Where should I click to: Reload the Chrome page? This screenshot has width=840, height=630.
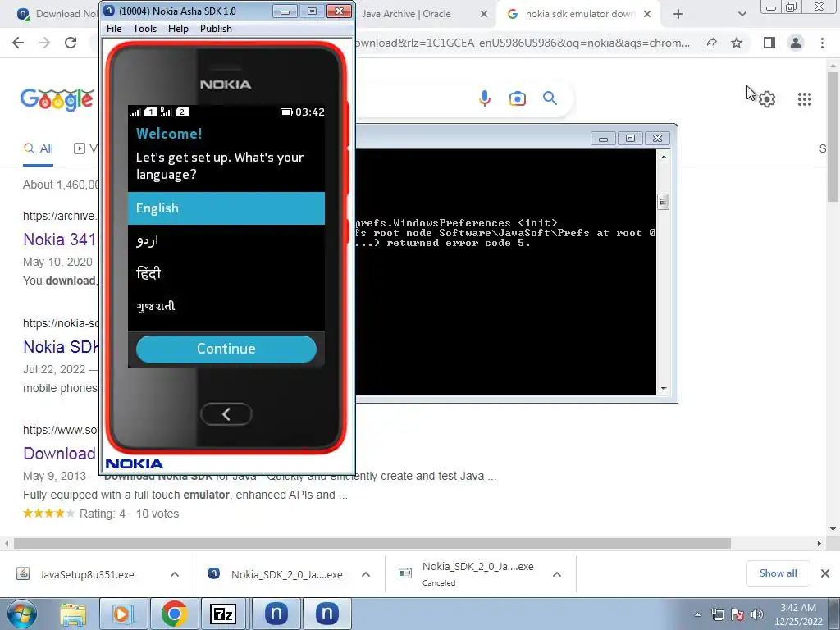click(x=71, y=43)
